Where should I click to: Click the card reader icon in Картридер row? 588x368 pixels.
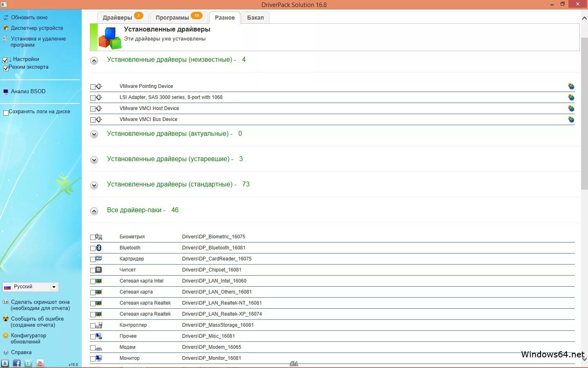click(x=99, y=259)
